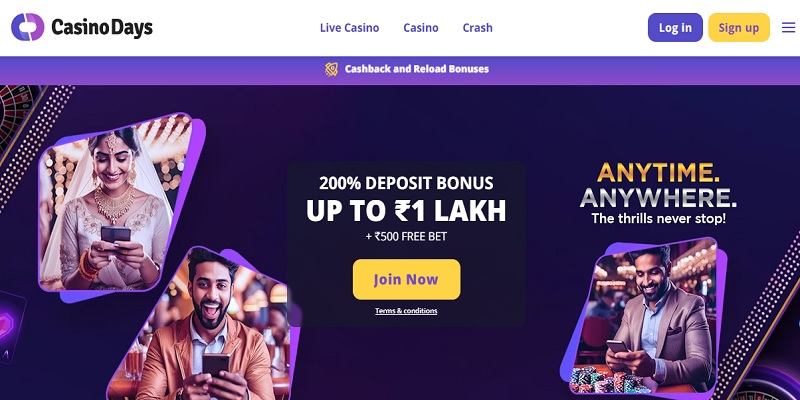Click the roulette wheel image in corner
This screenshot has width=800, height=400.
[x=18, y=115]
